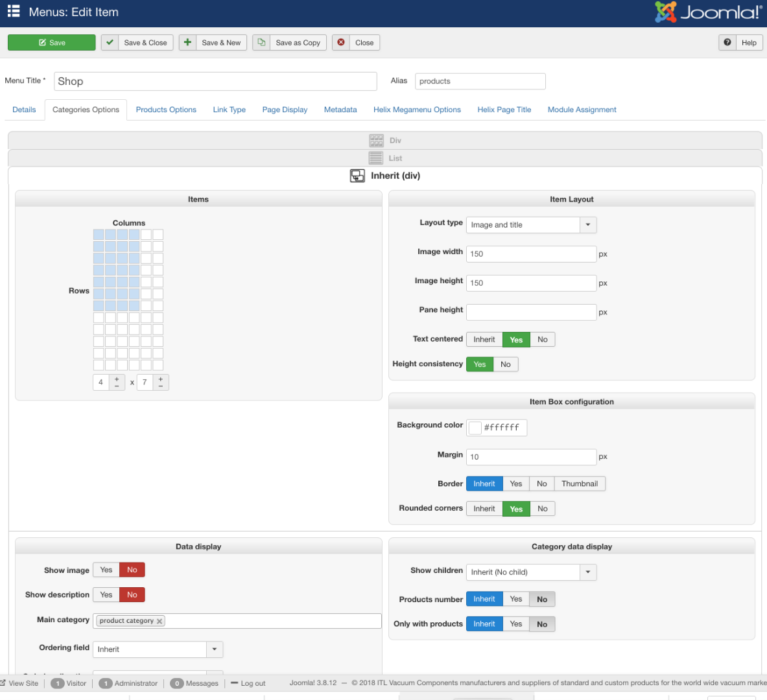This screenshot has width=767, height=700.
Task: Open the Show children dropdown
Action: click(x=587, y=572)
